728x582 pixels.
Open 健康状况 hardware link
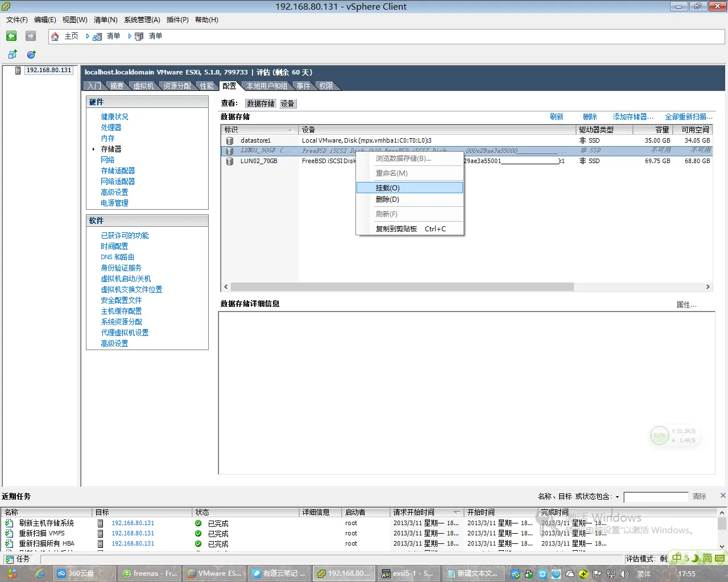114,117
